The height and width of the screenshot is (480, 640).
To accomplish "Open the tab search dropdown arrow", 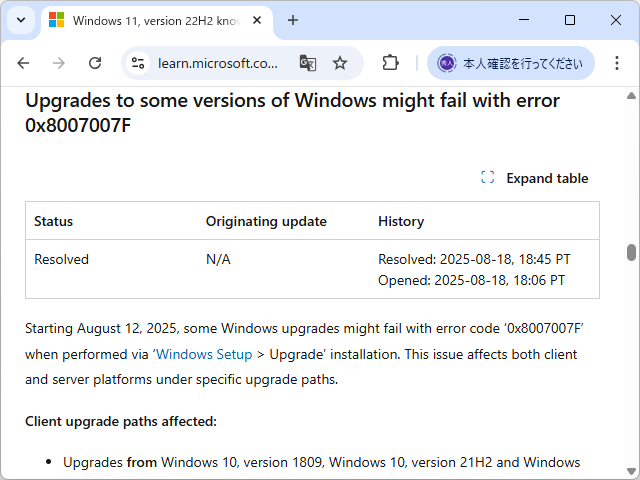I will coord(22,20).
